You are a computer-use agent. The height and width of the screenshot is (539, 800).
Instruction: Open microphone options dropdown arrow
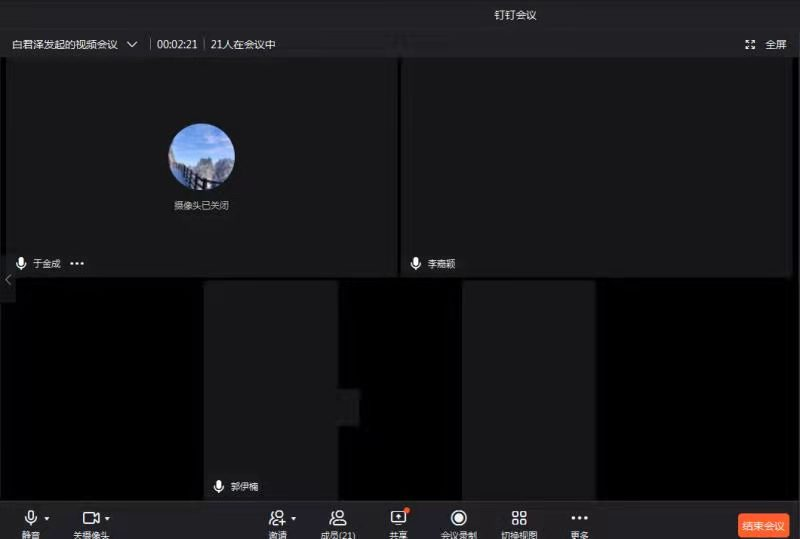47,519
